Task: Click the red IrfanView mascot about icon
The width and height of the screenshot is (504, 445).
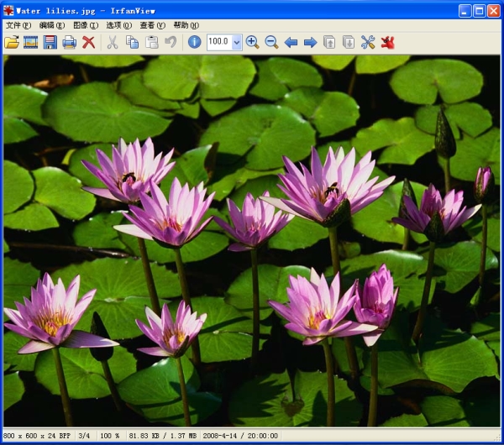Action: click(387, 43)
